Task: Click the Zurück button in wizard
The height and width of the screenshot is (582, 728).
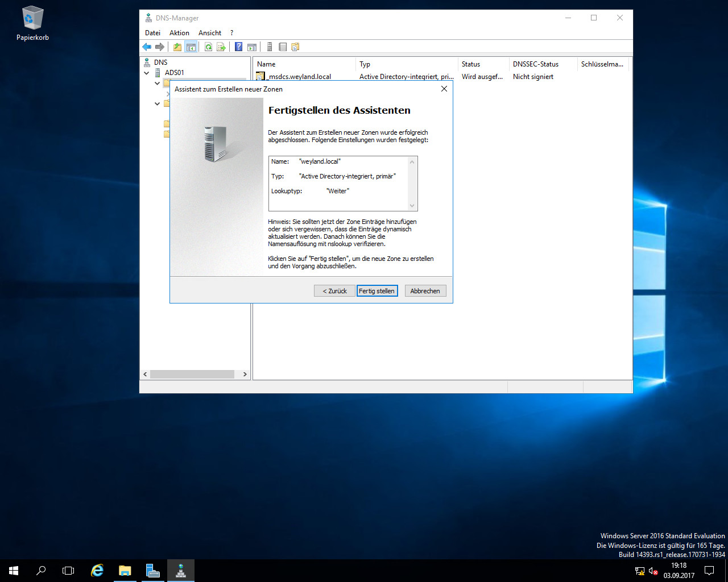Action: click(334, 291)
